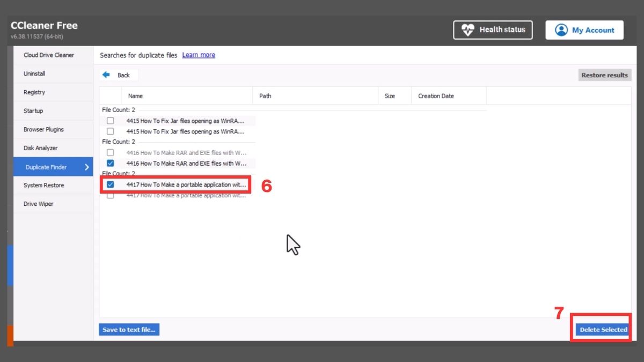Open the Startup section
Image resolution: width=644 pixels, height=362 pixels.
pyautogui.click(x=53, y=111)
